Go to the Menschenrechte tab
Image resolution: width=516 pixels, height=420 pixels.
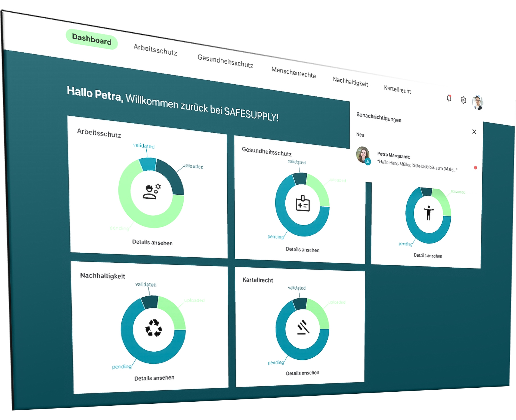294,73
